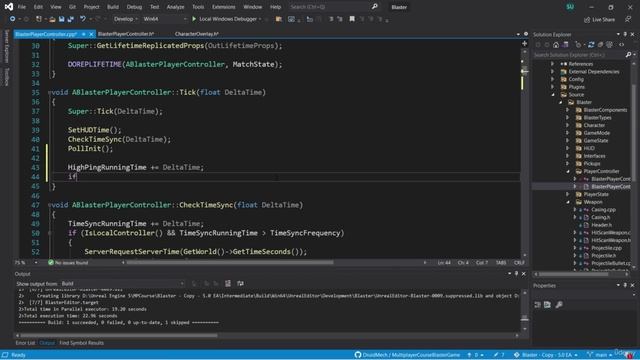Click editor tab settings gear icon
This screenshot has width=640, height=360.
coord(526,34)
